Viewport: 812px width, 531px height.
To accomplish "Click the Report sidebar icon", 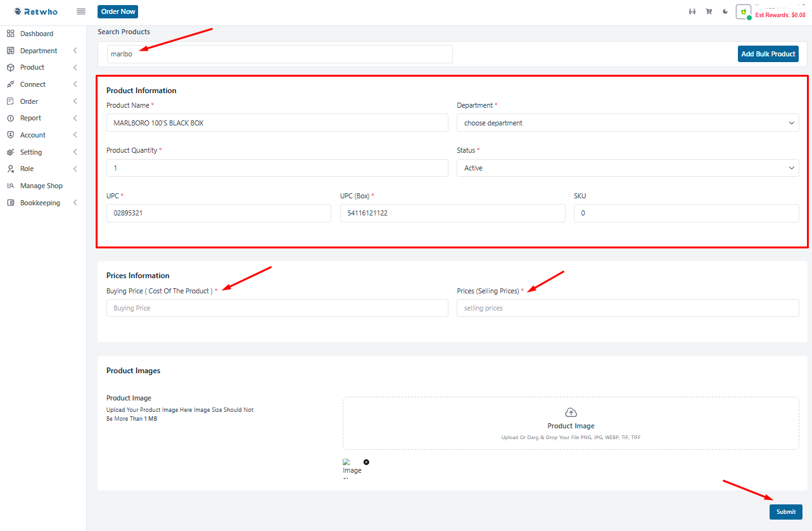I will [10, 118].
